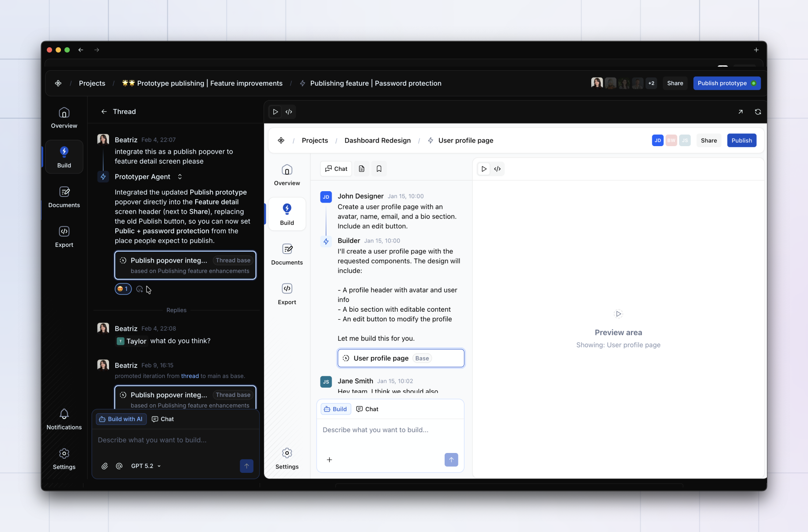808x532 pixels.
Task: Go forward using the browser forward arrow
Action: (97, 50)
